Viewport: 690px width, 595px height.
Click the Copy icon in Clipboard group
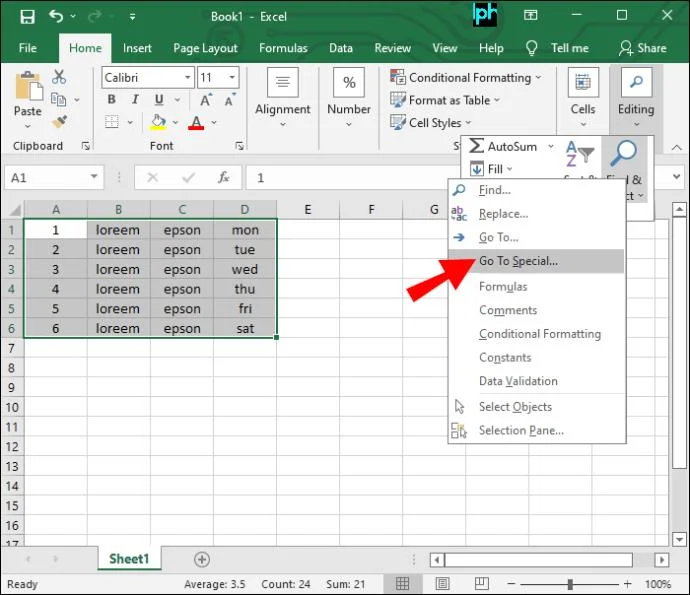pos(59,99)
